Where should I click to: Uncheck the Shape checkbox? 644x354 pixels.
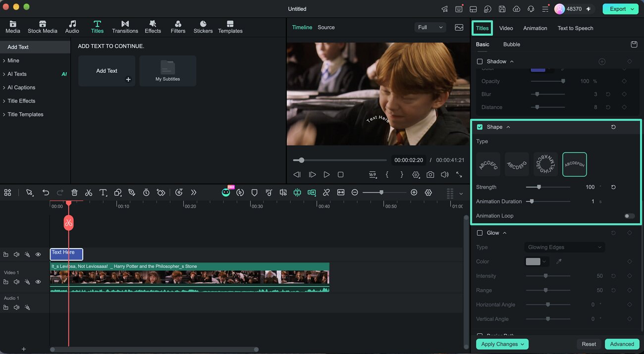click(x=480, y=127)
